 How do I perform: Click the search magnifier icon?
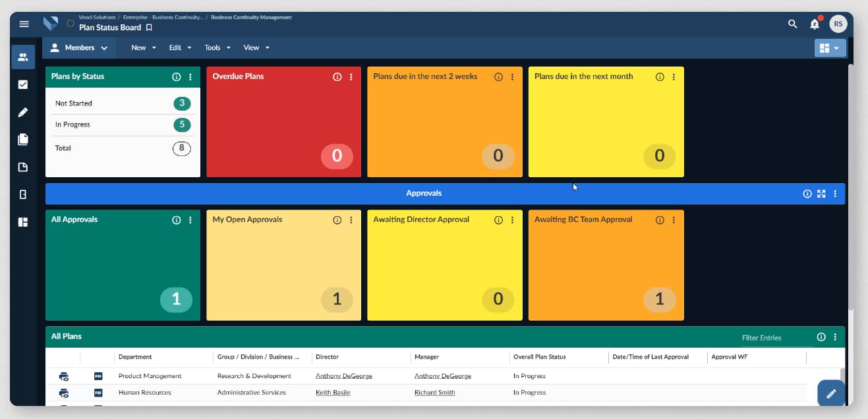pyautogui.click(x=792, y=24)
